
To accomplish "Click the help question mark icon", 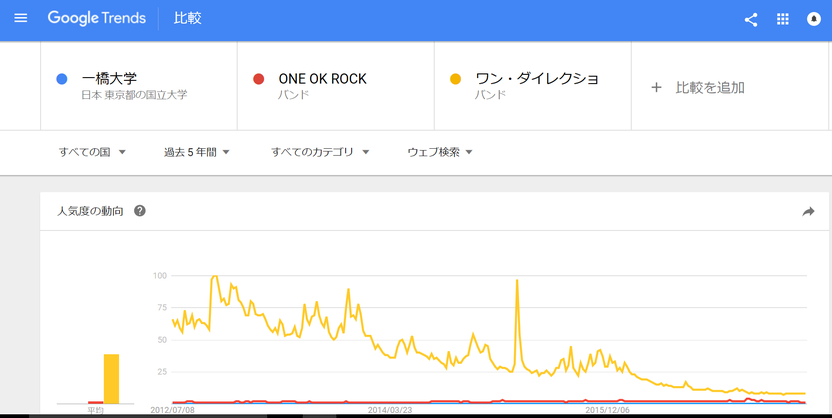I will point(140,211).
